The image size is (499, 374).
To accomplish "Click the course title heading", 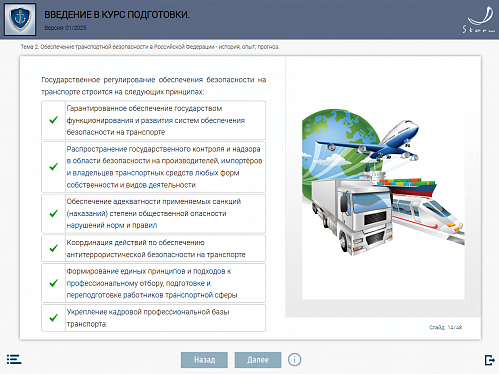I will point(117,15).
